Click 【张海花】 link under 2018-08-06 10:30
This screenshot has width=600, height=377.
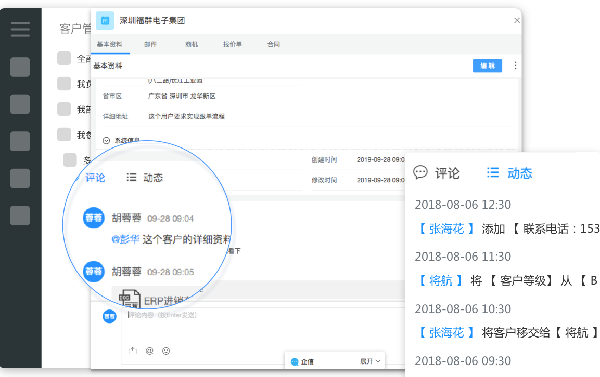446,333
